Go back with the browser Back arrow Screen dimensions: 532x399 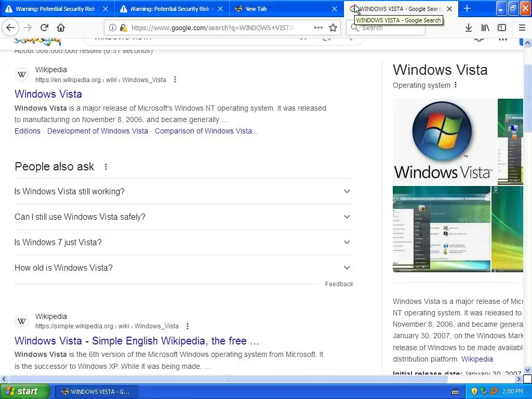pyautogui.click(x=10, y=28)
